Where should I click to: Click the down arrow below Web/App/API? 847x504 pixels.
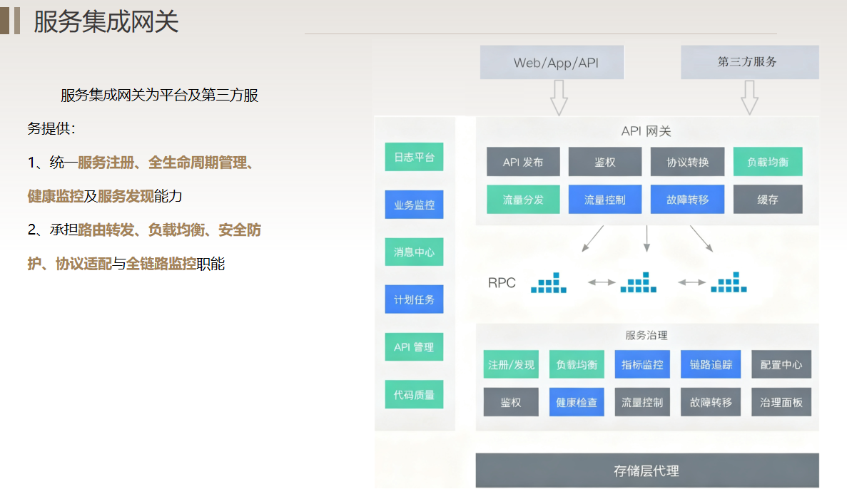(559, 98)
